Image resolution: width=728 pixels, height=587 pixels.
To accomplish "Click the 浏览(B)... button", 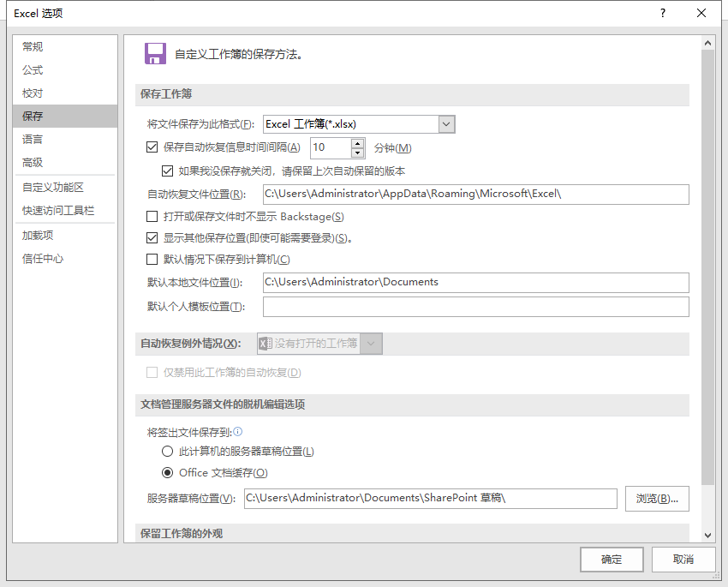I will coord(657,499).
